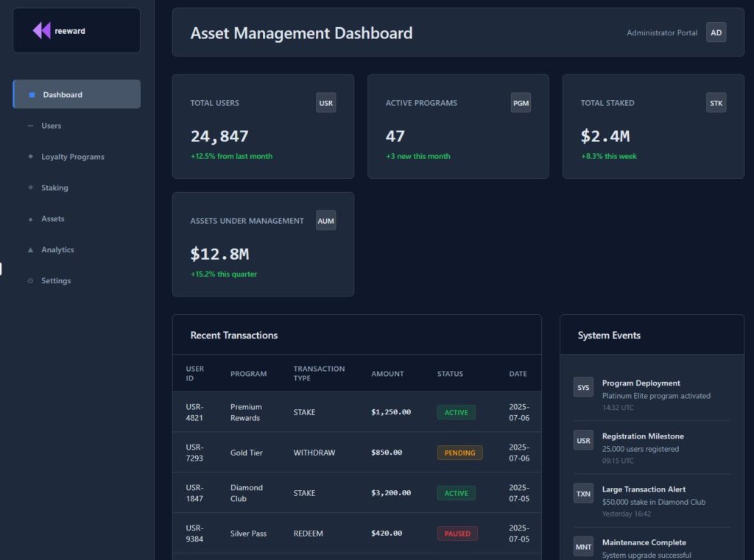Select user ID USR-7293 in transactions

click(194, 453)
